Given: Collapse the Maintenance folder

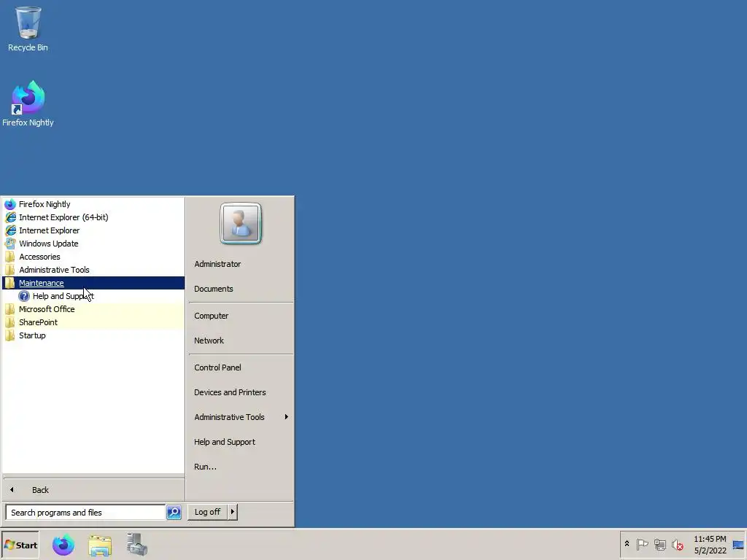Looking at the screenshot, I should 93,283.
